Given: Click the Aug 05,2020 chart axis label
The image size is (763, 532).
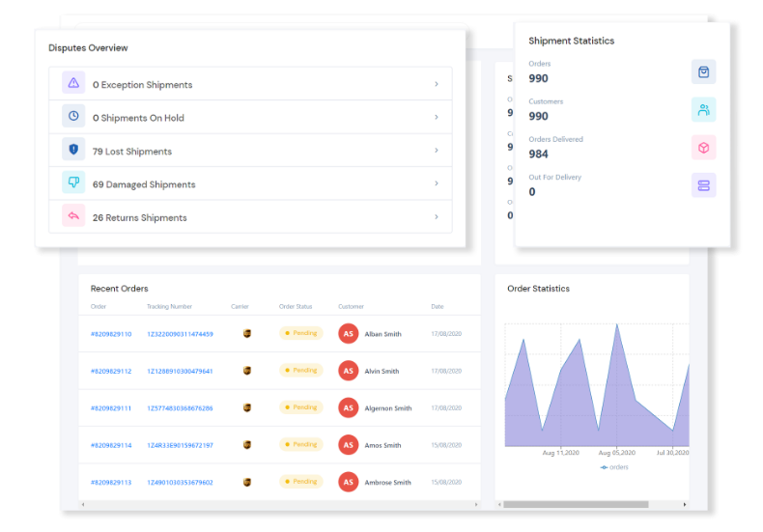Looking at the screenshot, I should 616,453.
